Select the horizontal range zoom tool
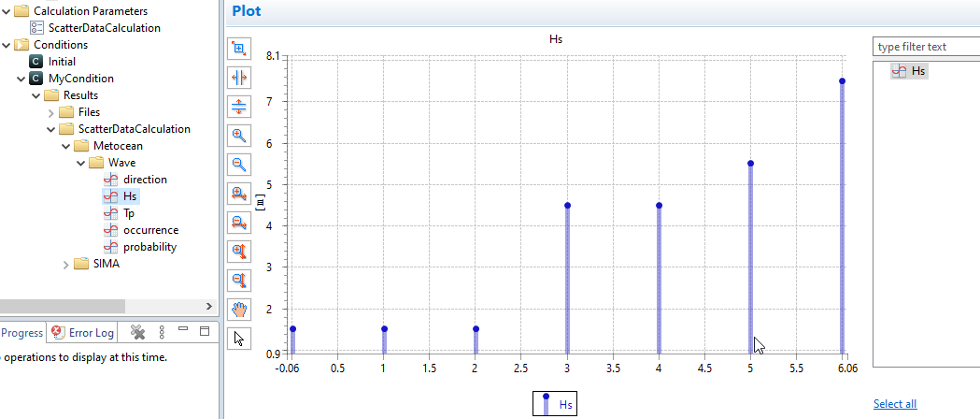Image resolution: width=980 pixels, height=419 pixels. point(240,77)
